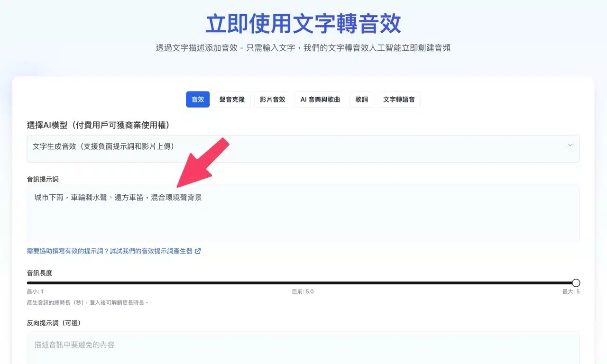
Task: Open the 文字生成音效 model dropdown
Action: click(x=303, y=148)
